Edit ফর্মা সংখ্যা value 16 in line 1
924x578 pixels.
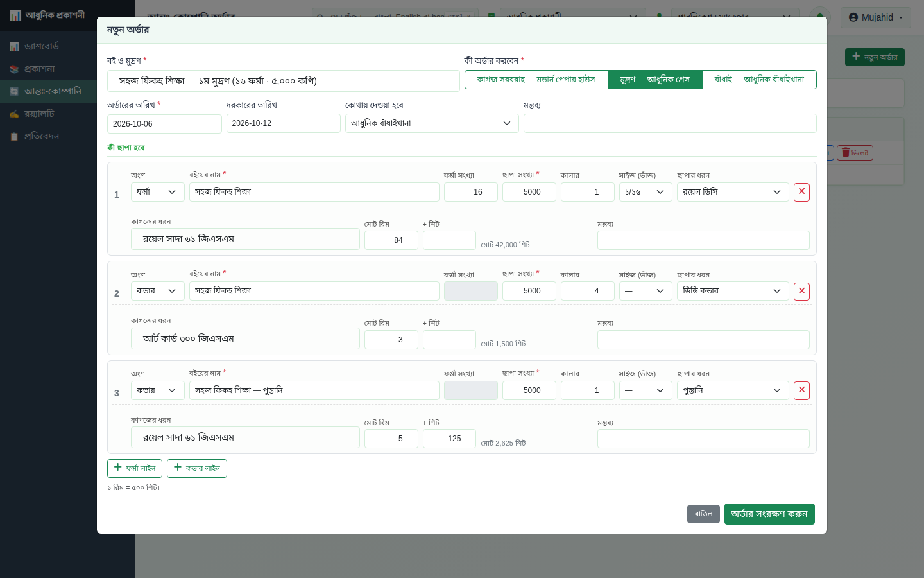[x=471, y=192]
